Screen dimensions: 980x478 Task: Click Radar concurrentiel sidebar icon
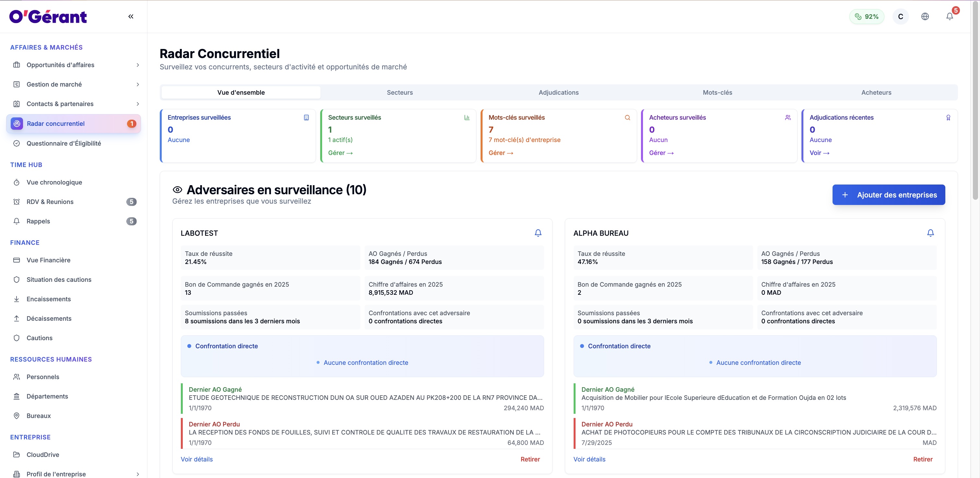click(x=17, y=124)
